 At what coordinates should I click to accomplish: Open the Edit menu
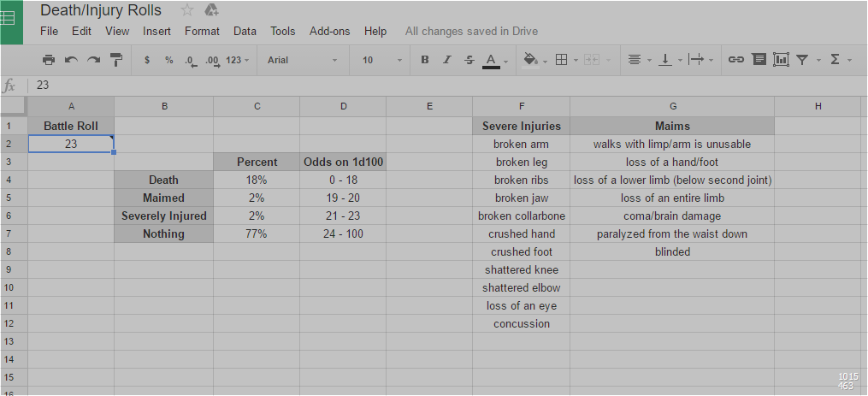click(x=81, y=31)
